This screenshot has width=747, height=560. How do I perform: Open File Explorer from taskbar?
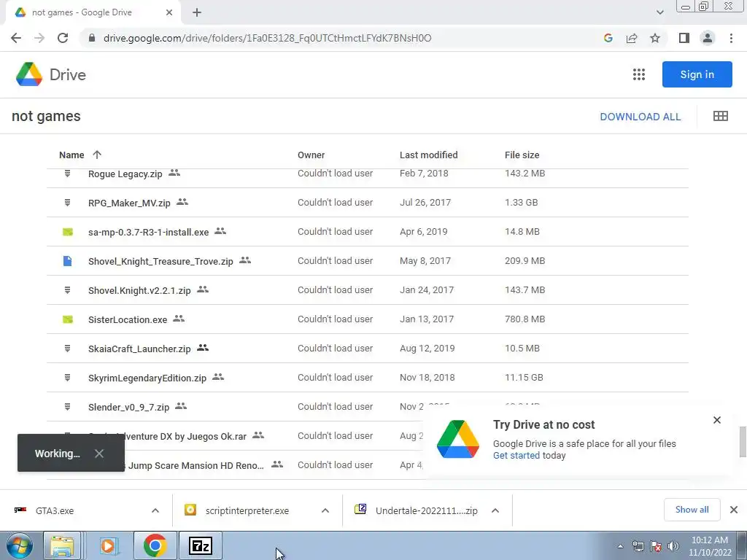[x=63, y=545]
